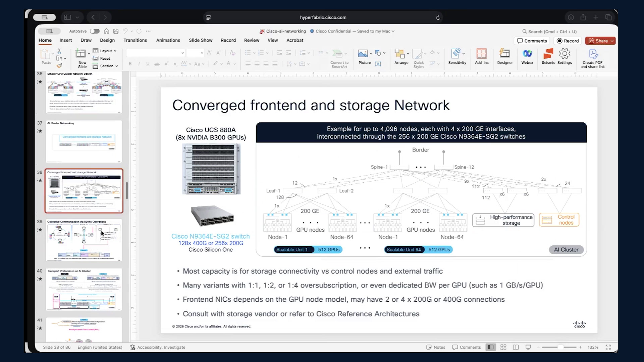644x362 pixels.
Task: Click the Paste clipboard icon
Action: pyautogui.click(x=45, y=54)
